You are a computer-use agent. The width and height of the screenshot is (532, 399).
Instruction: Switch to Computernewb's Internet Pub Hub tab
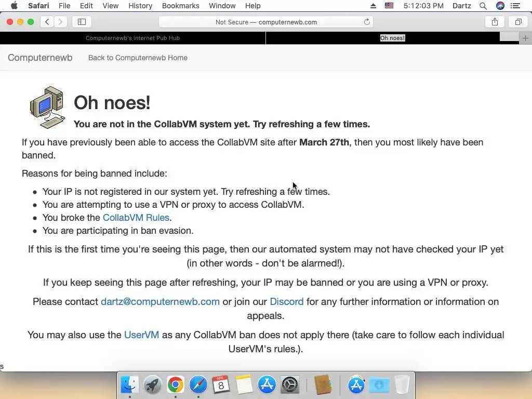point(132,38)
